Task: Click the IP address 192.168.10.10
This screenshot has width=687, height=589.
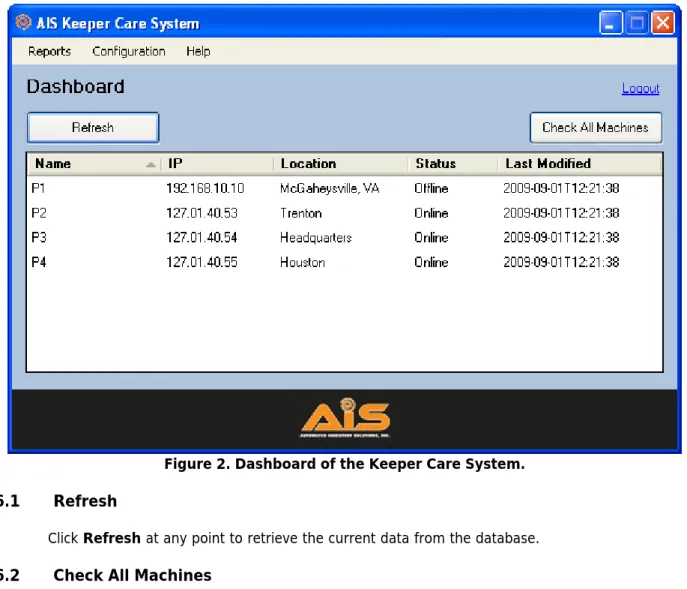Action: tap(205, 188)
